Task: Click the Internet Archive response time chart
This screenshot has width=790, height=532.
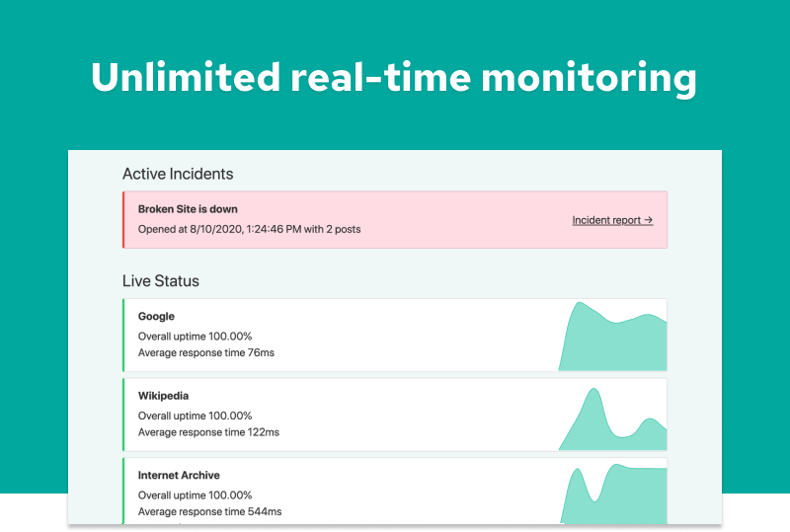Action: (x=613, y=494)
